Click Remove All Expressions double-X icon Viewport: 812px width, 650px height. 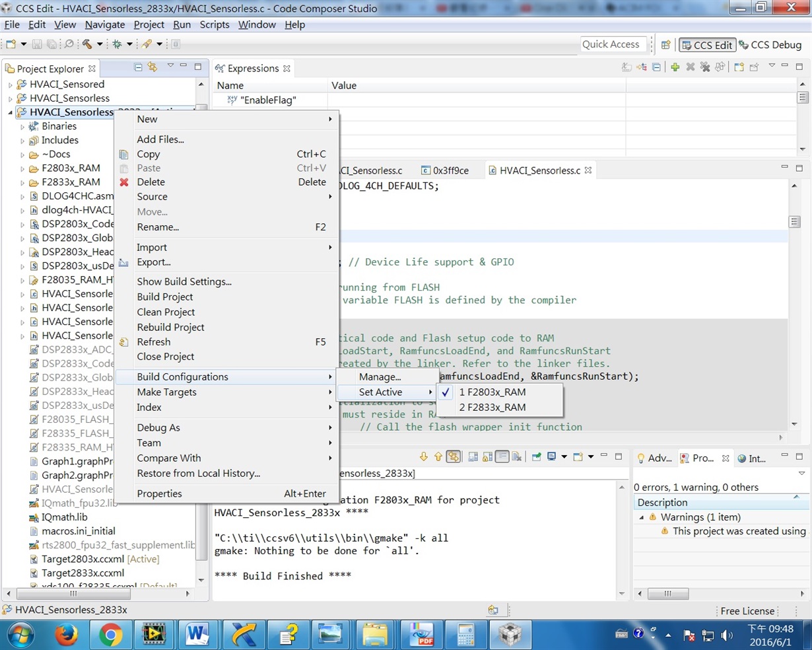[x=705, y=67]
